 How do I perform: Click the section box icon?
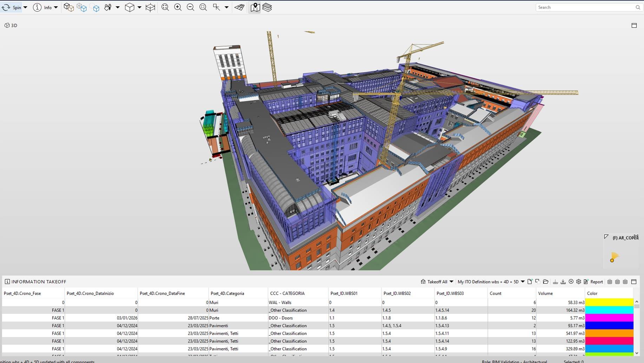[x=150, y=7]
